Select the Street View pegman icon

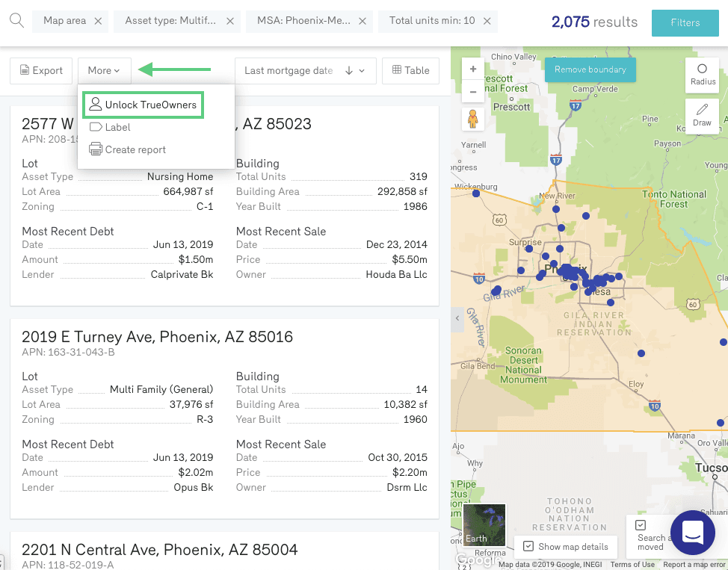coord(473,118)
